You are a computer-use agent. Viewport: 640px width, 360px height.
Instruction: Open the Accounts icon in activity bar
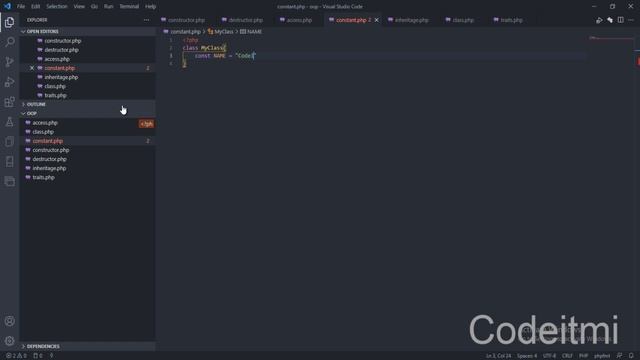[9, 321]
